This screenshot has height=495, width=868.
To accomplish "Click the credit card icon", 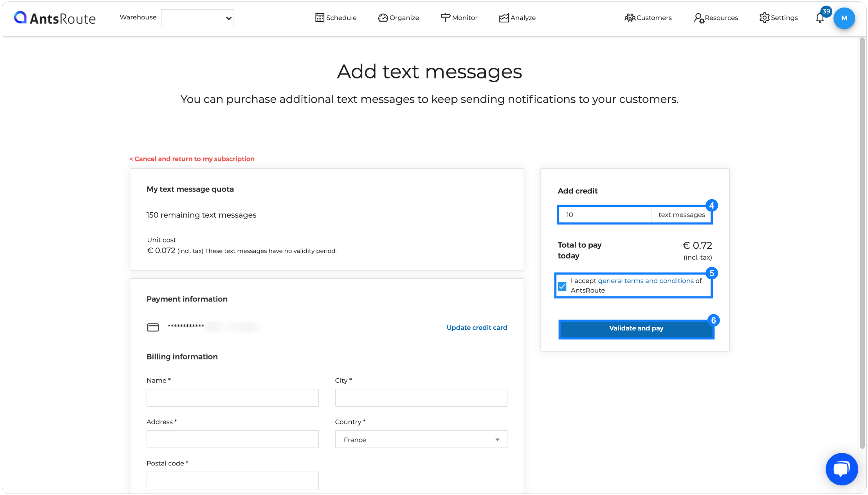I will tap(153, 327).
